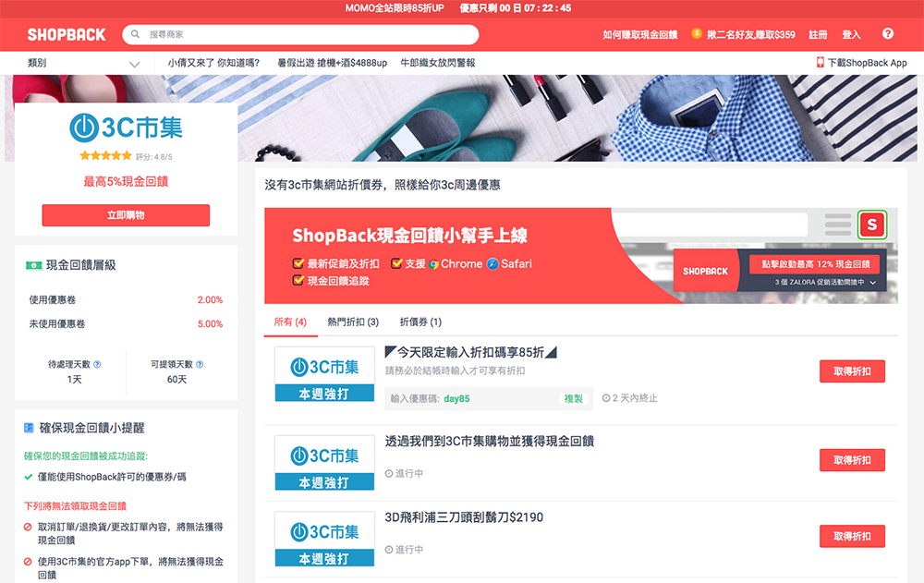
Task: Open the help question mark icon top right
Action: (x=888, y=33)
